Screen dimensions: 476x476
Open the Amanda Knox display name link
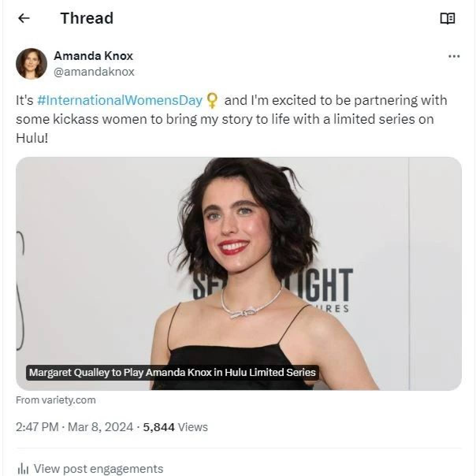point(93,56)
